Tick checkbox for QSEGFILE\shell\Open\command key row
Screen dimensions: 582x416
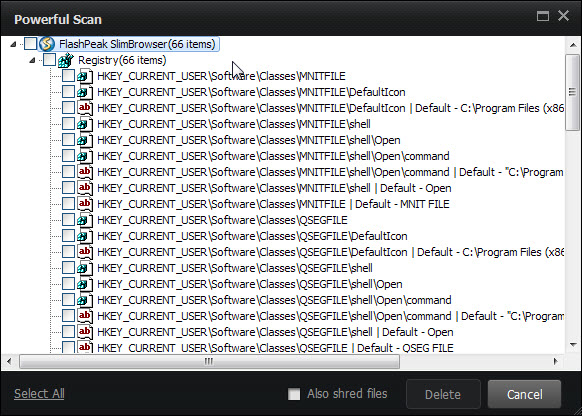[68, 299]
